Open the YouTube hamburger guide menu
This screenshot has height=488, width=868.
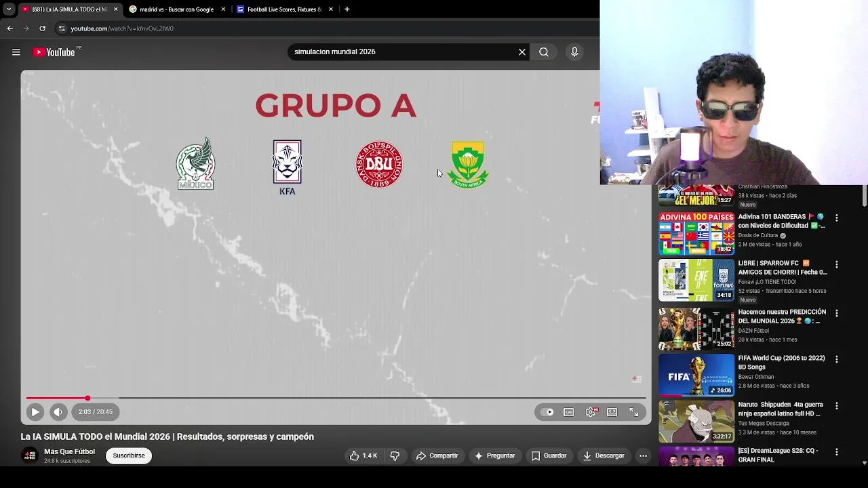[16, 52]
